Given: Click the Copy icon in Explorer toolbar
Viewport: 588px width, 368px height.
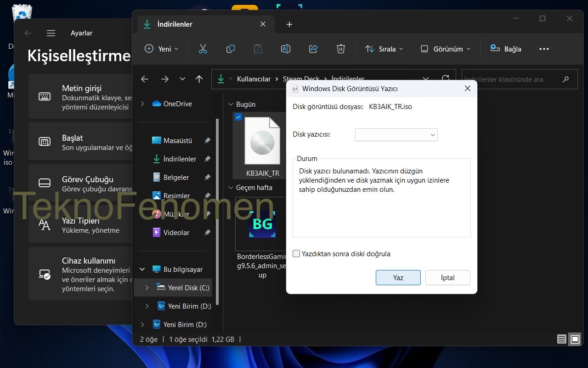Looking at the screenshot, I should [x=231, y=49].
